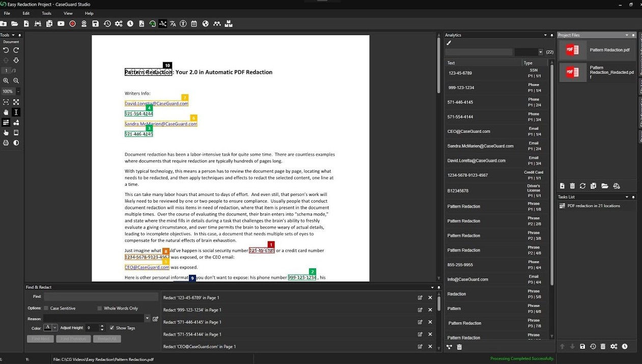
Task: Click the YouTube video toolbar icon
Action: tap(61, 23)
